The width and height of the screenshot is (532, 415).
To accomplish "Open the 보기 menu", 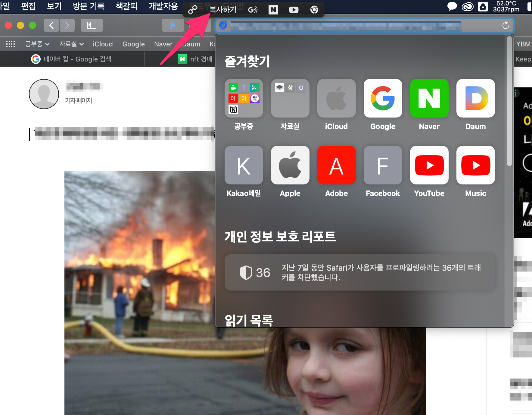I will coord(54,6).
